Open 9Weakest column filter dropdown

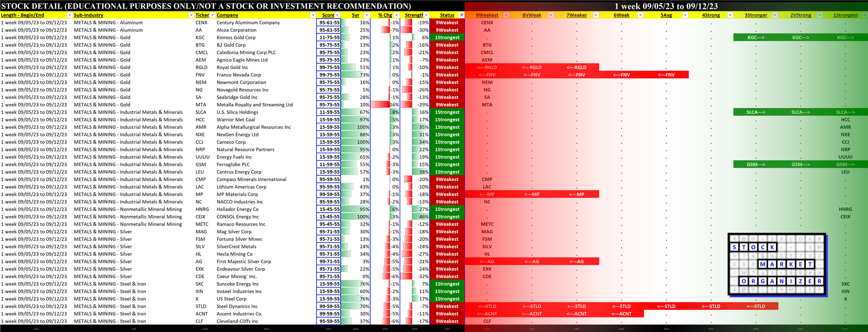506,15
